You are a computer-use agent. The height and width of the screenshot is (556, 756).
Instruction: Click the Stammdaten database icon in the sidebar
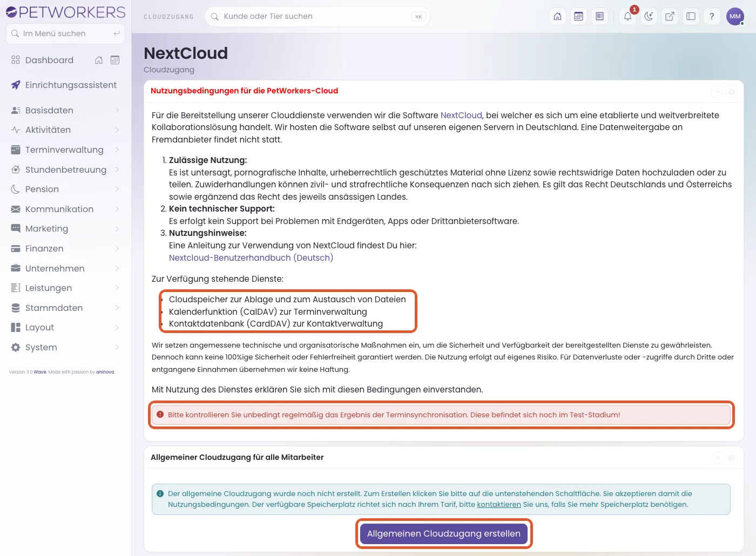click(16, 308)
